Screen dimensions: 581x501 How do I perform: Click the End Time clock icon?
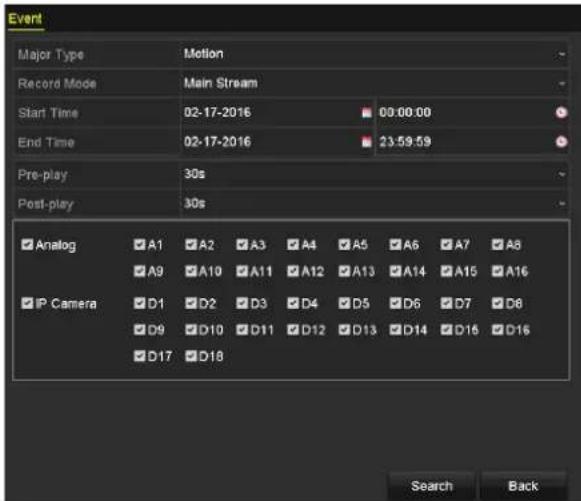pos(561,142)
